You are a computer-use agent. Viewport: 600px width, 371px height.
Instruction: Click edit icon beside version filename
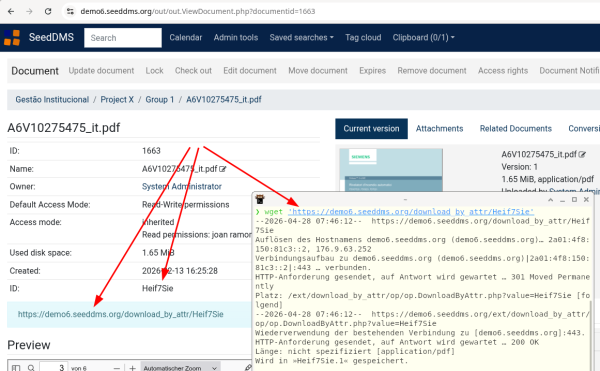[x=582, y=155]
